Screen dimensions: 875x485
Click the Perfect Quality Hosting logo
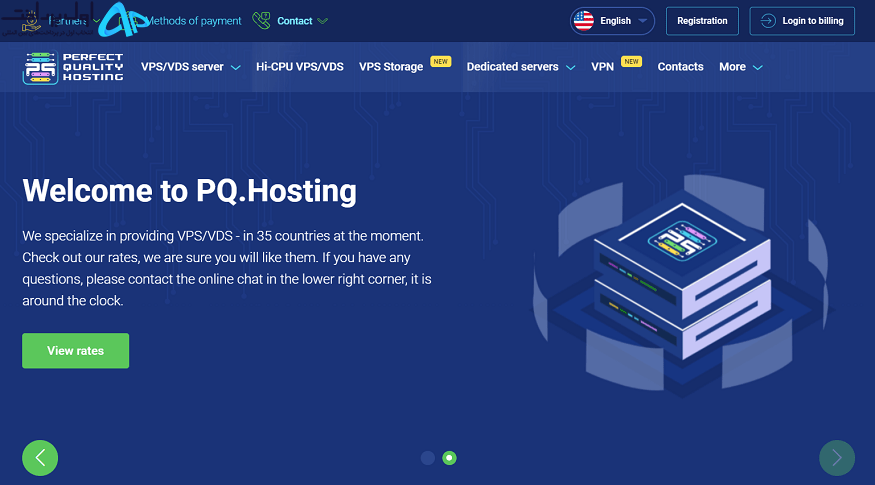(x=73, y=68)
